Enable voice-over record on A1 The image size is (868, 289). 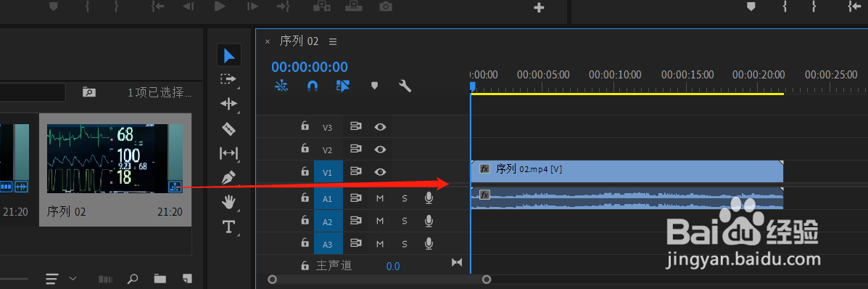[x=429, y=198]
